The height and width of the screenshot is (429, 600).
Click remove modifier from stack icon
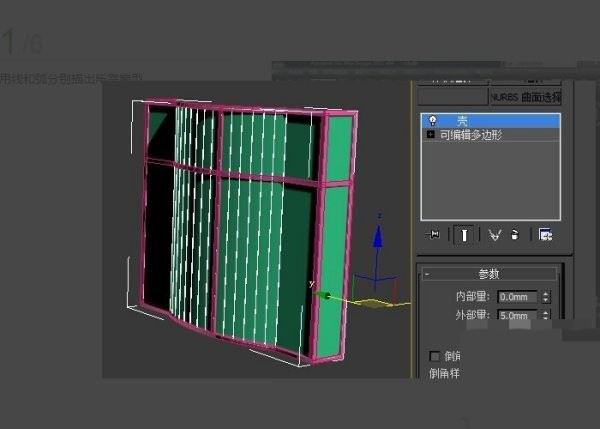point(514,235)
